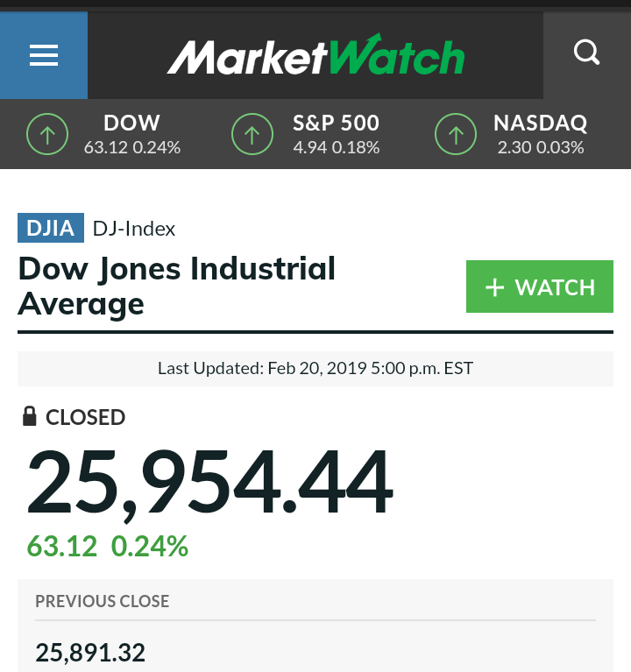Click the 25,954.44 closing price
The height and width of the screenshot is (672, 631).
(209, 482)
